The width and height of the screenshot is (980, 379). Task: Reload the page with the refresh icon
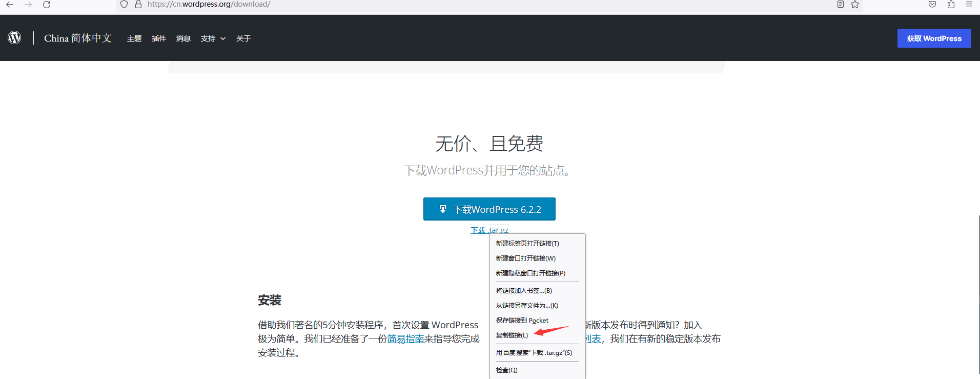[x=47, y=5]
